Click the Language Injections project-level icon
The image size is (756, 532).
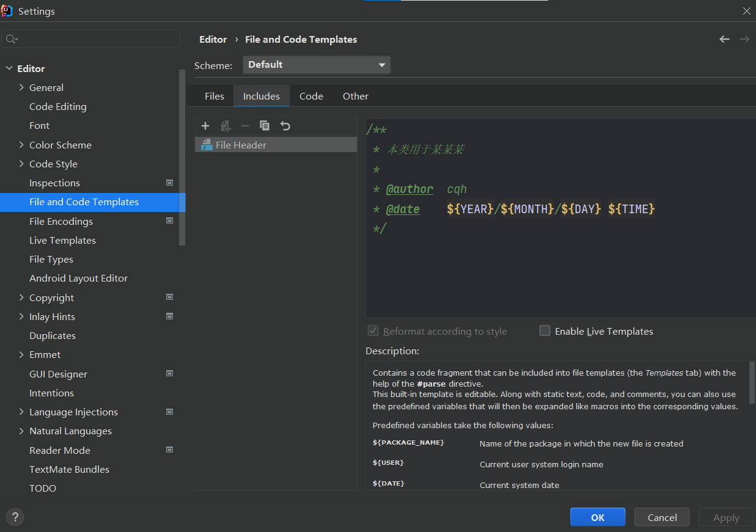click(x=170, y=412)
